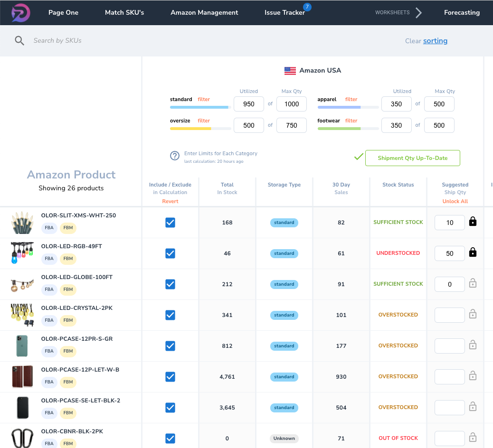Image resolution: width=493 pixels, height=448 pixels.
Task: Filter by oversize storage category
Action: click(x=204, y=121)
